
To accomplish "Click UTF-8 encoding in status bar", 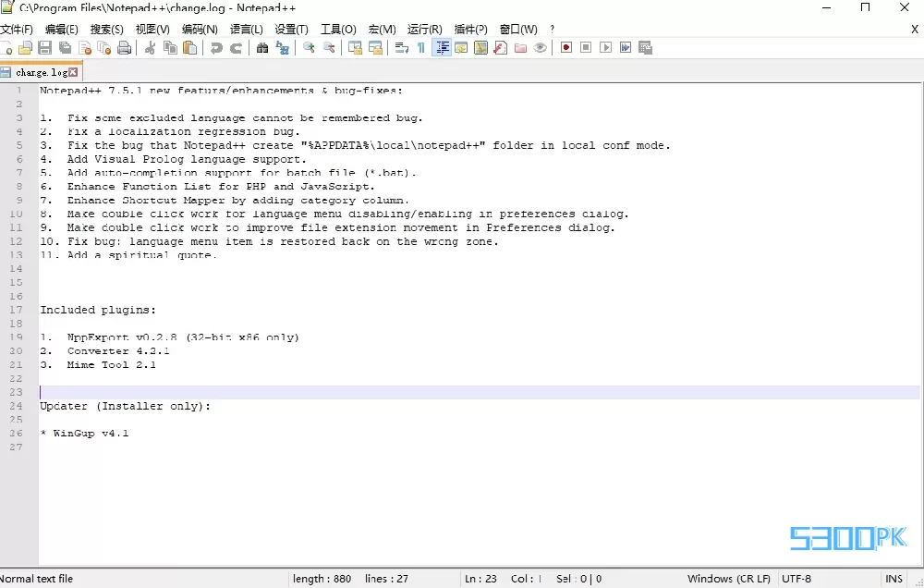I will (x=796, y=579).
